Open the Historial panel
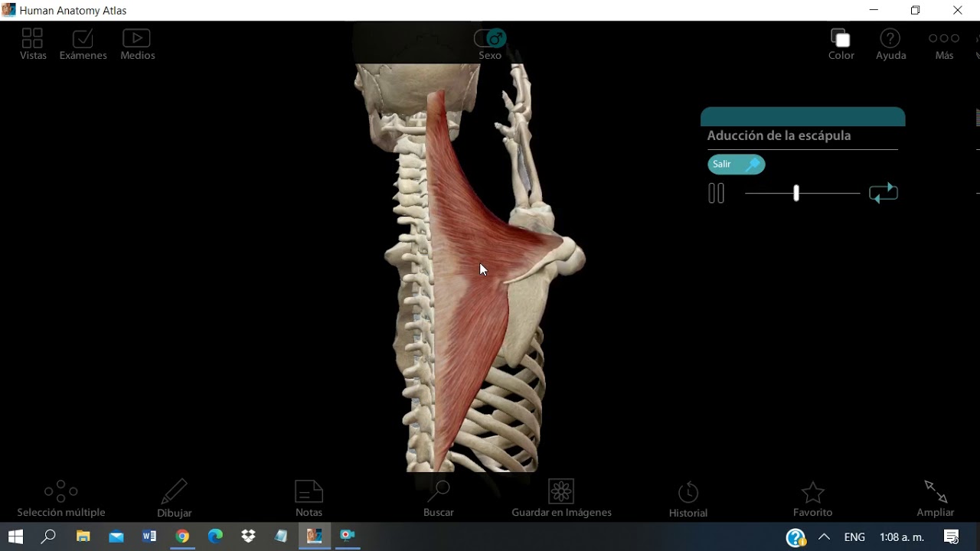 tap(688, 498)
